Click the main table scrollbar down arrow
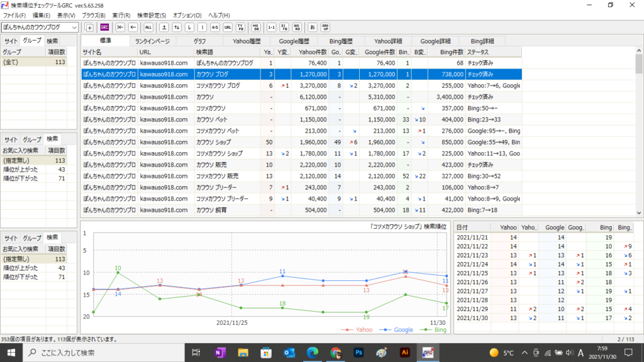Viewport: 644px width, 362px height. click(639, 213)
